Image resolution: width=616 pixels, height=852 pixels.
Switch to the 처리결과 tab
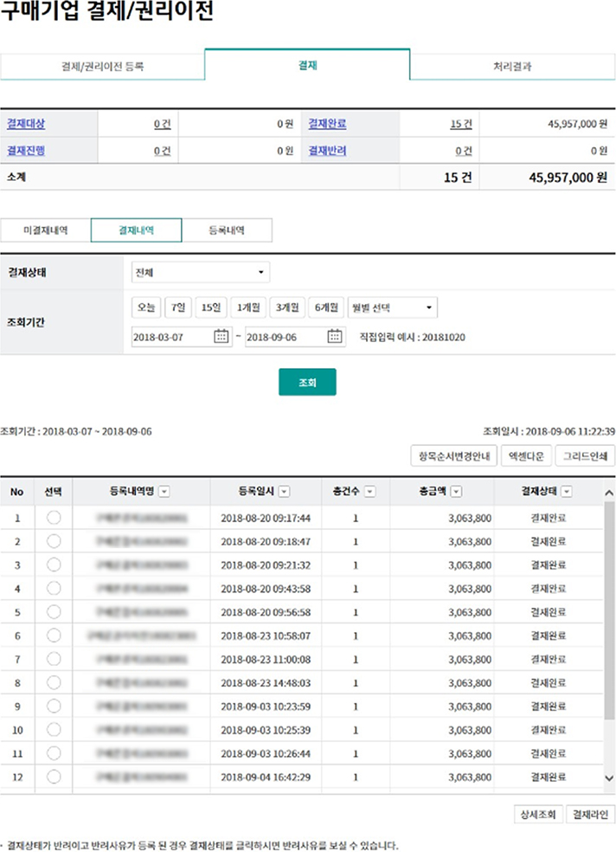coord(512,66)
